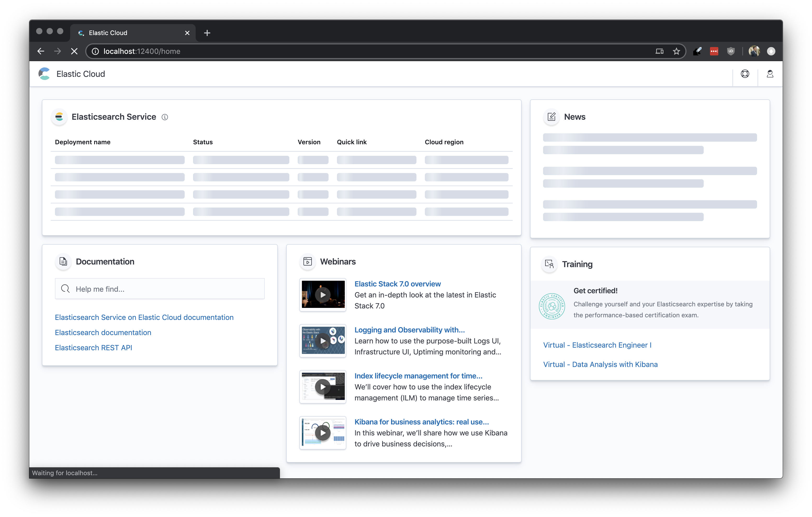This screenshot has width=812, height=517.
Task: Click the Elastic Cloud logo in the header
Action: 44,74
